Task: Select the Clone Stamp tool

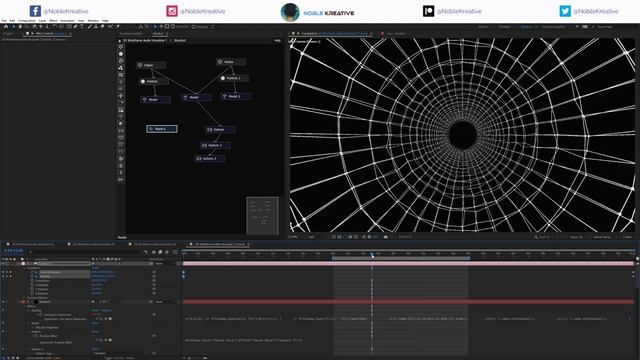Action: [96, 27]
